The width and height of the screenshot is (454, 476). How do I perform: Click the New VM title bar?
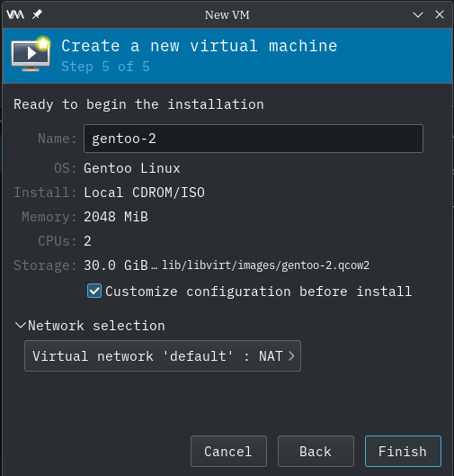227,14
